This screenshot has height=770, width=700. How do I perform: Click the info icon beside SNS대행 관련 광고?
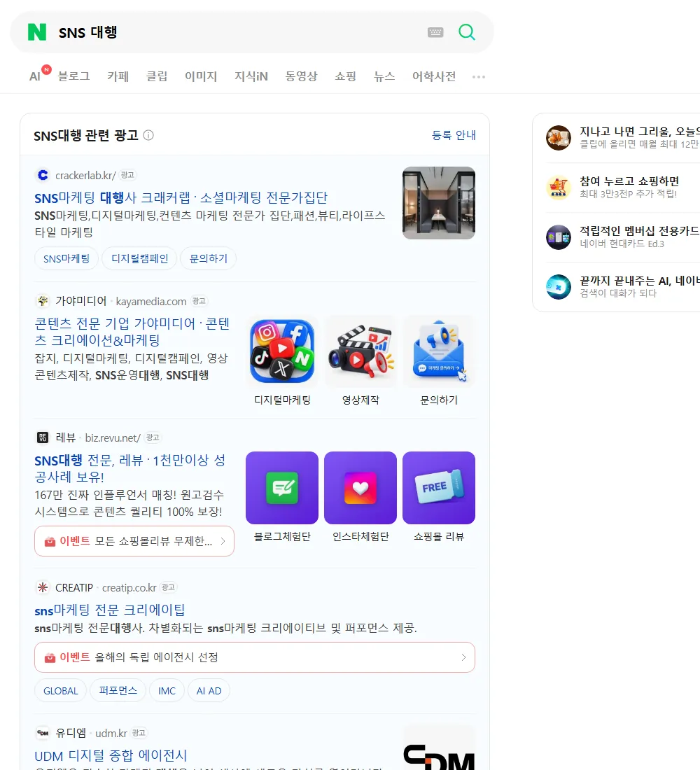pyautogui.click(x=148, y=135)
